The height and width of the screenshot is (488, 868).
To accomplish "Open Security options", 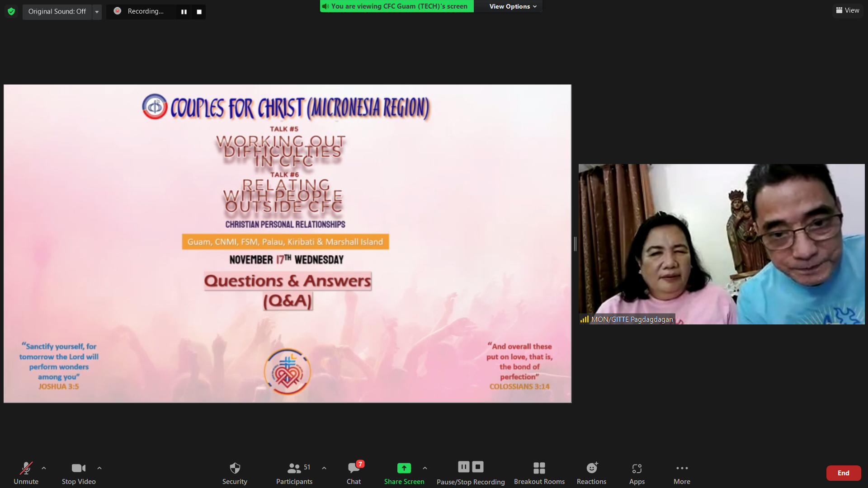I will point(235,473).
